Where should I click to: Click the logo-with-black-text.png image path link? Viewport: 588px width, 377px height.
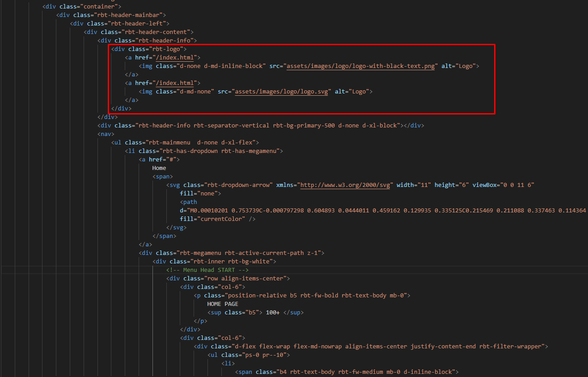(x=360, y=66)
